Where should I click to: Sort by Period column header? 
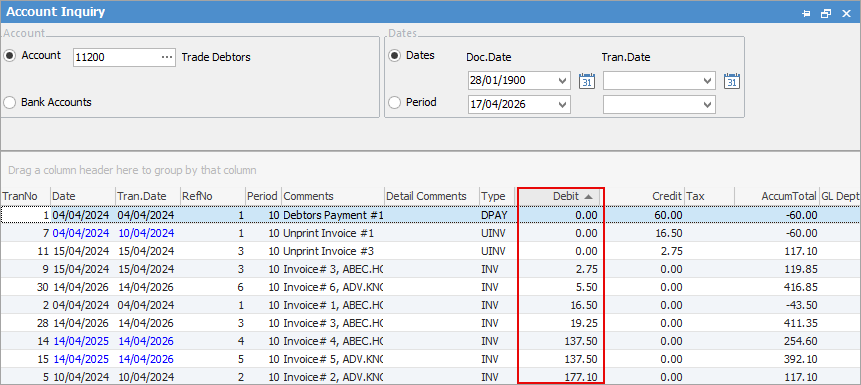point(263,196)
